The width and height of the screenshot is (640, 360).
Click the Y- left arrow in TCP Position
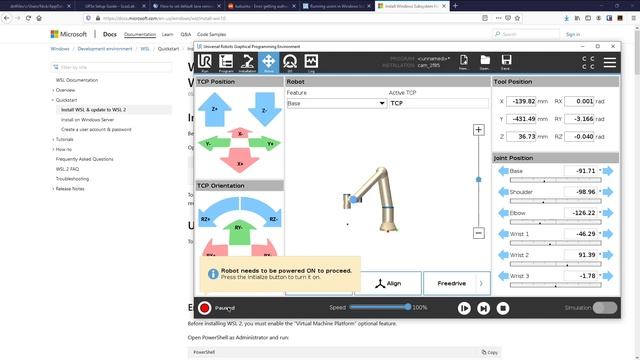(x=214, y=144)
